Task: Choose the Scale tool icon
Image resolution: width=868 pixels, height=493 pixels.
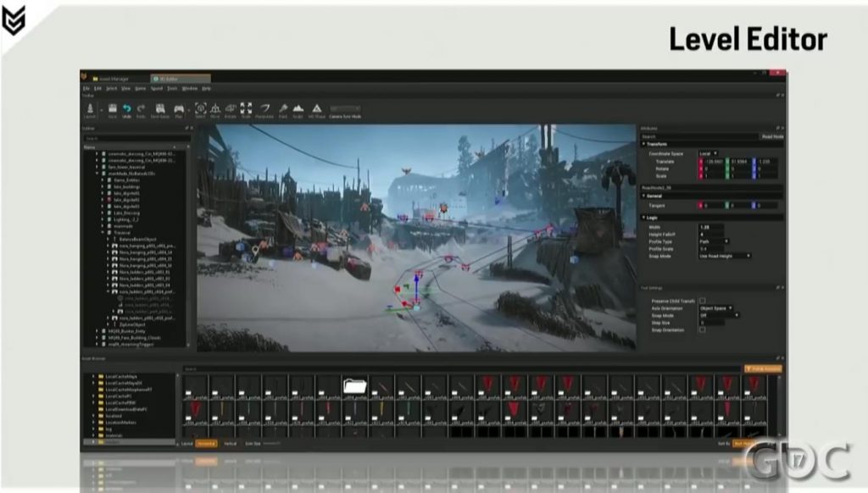Action: tap(247, 109)
